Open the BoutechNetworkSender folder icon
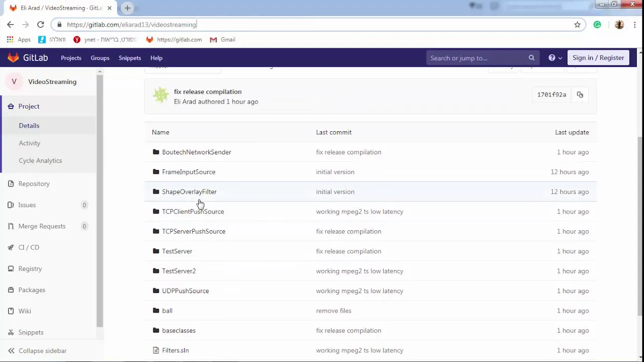Viewport: 644px width, 362px height. [156, 152]
